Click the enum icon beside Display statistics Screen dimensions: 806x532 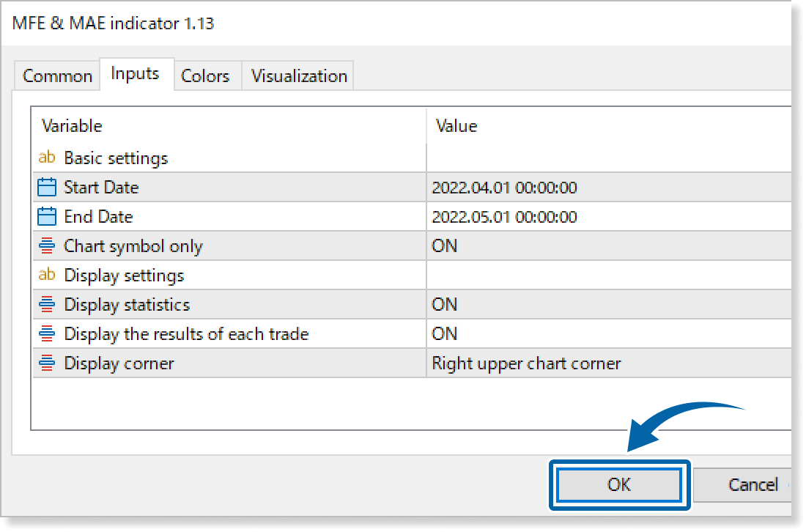(47, 305)
